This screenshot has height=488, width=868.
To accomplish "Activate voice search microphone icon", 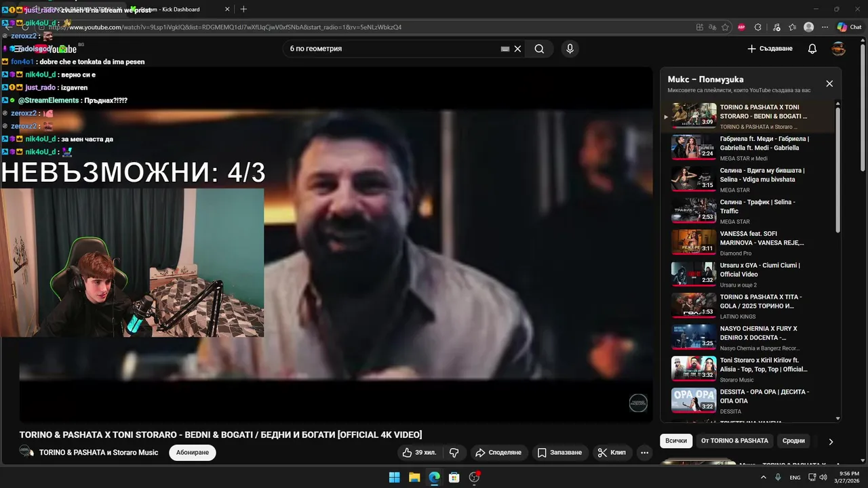I will [570, 49].
